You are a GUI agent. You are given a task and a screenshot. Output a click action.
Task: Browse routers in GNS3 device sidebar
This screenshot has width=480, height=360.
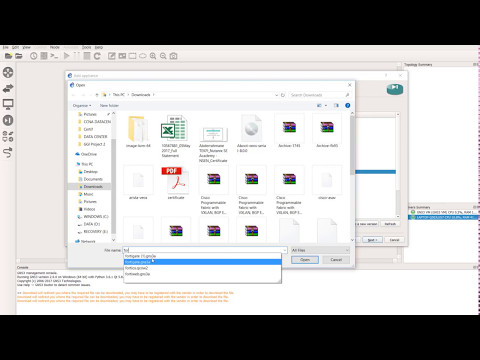tap(8, 72)
